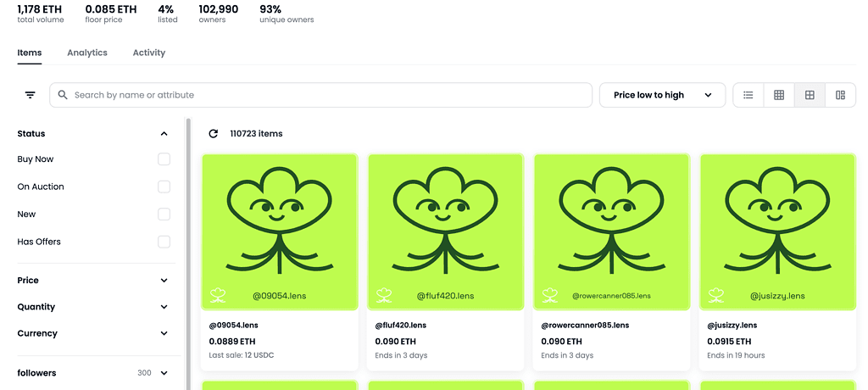Click the search by name input field
The height and width of the screenshot is (390, 868).
pos(326,95)
